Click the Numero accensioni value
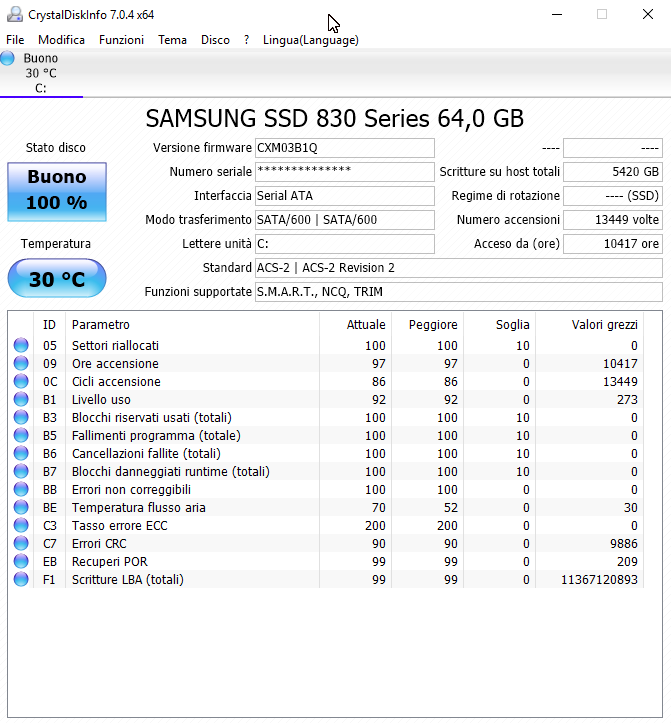 [613, 220]
